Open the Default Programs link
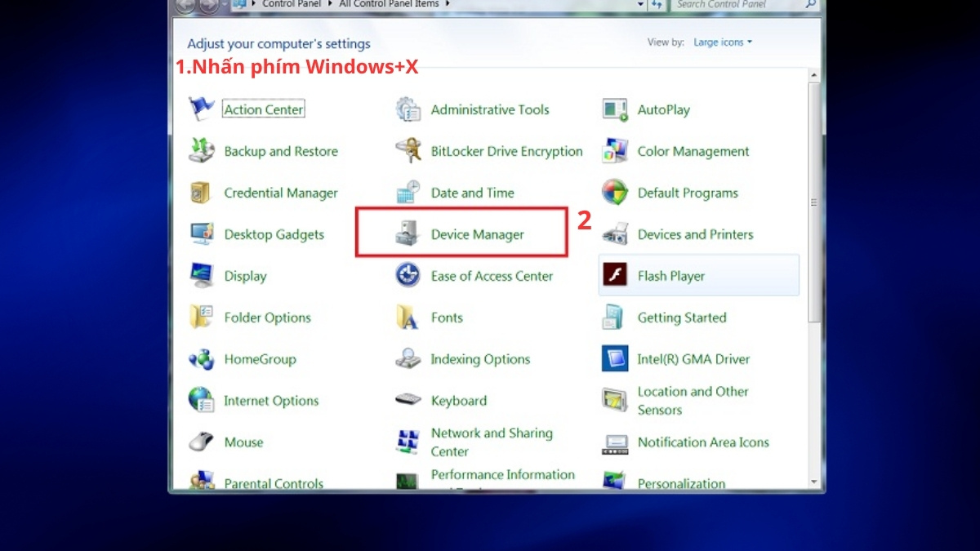 tap(688, 193)
